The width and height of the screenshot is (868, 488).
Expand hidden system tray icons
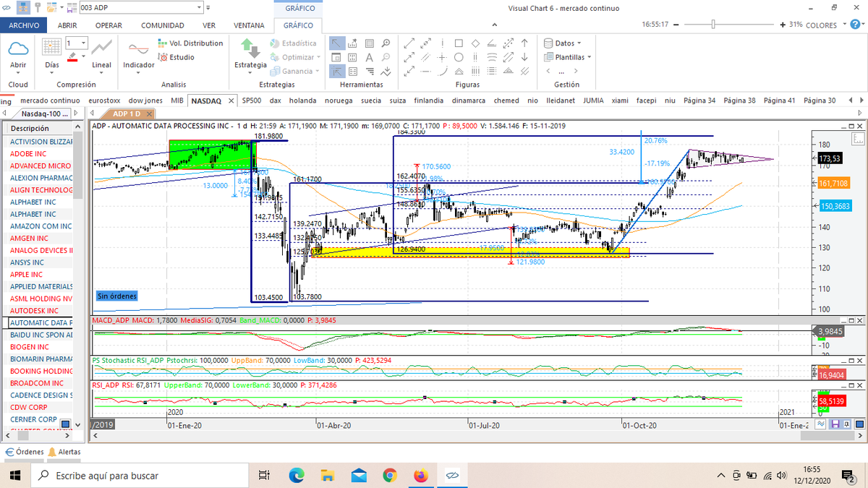click(720, 475)
